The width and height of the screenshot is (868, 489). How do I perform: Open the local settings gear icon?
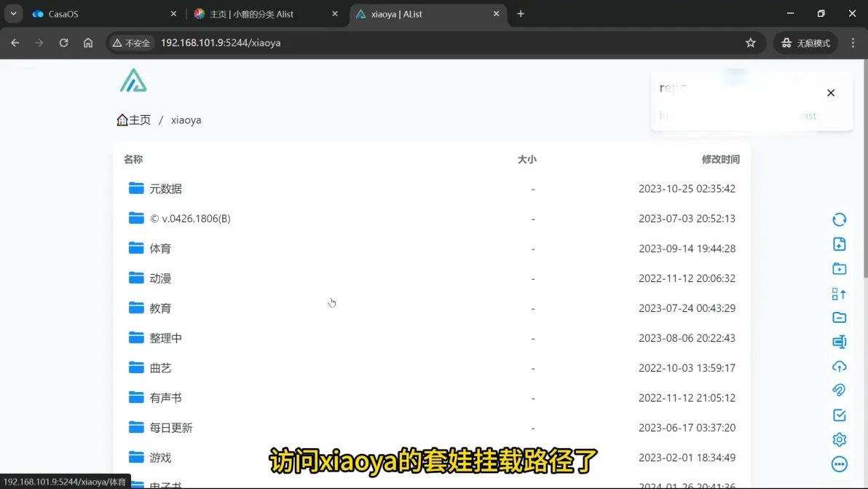coord(839,439)
